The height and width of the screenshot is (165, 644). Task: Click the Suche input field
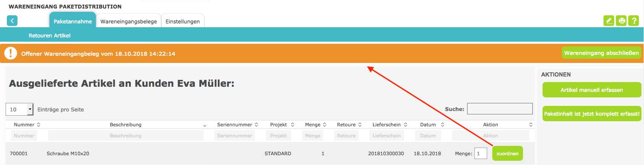click(500, 109)
